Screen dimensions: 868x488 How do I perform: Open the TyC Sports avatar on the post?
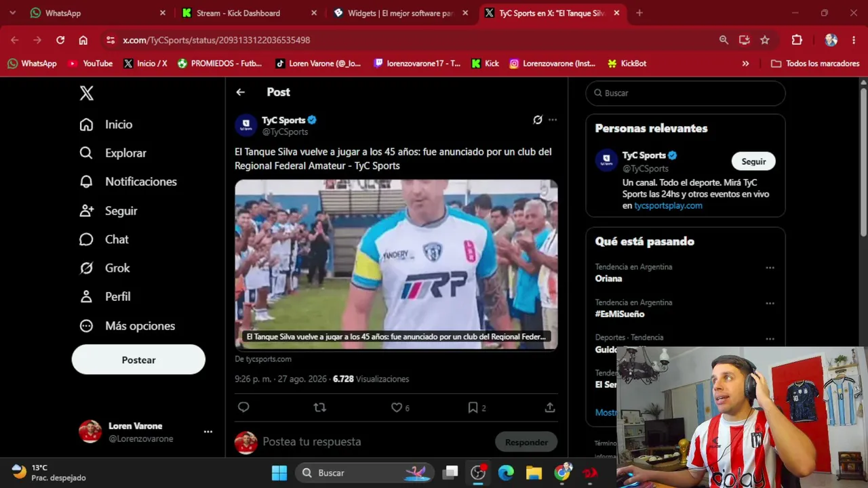point(246,125)
